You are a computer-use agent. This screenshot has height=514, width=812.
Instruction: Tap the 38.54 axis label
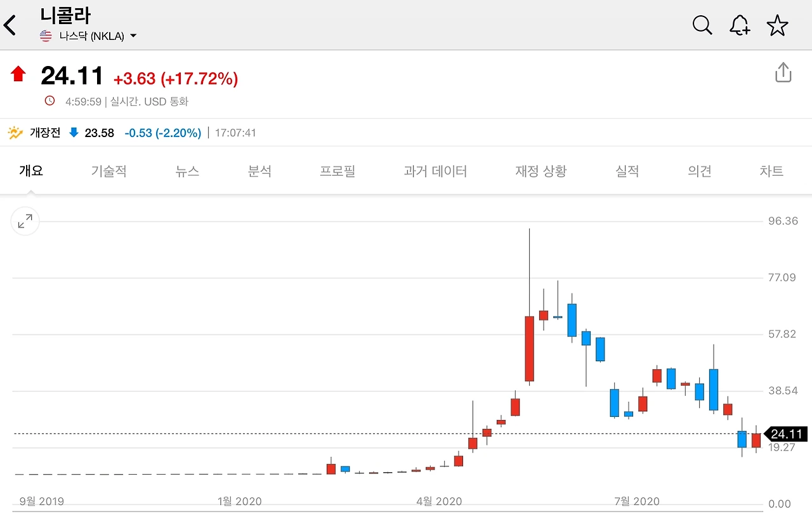click(x=783, y=390)
